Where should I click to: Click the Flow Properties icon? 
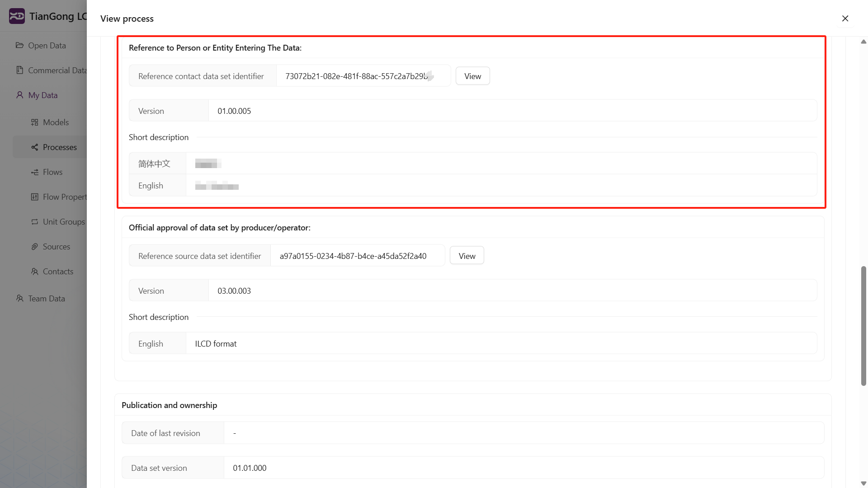pos(34,197)
